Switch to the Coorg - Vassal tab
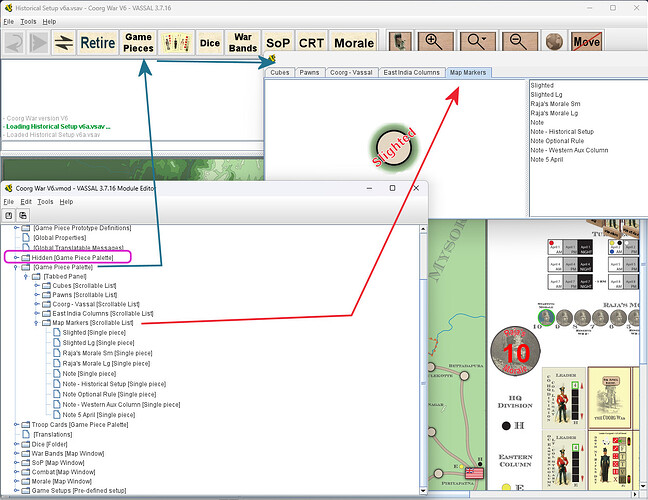 coord(351,72)
